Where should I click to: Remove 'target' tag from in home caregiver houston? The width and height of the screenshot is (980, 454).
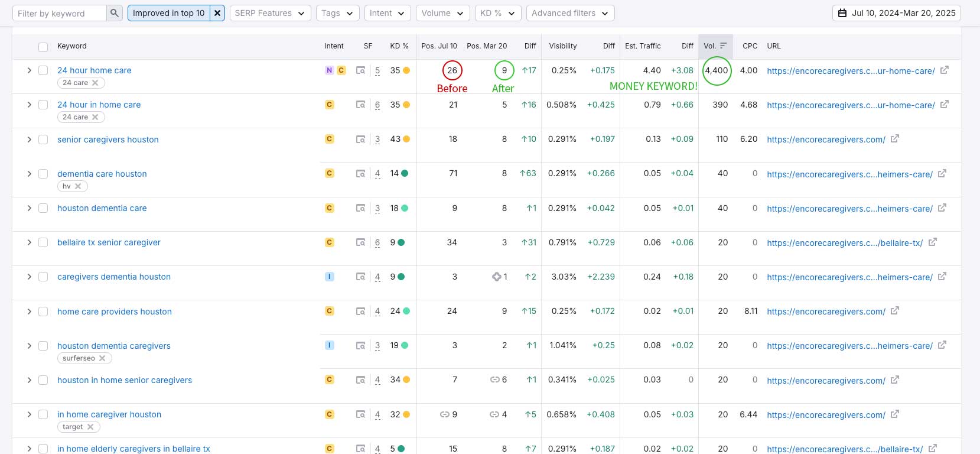pyautogui.click(x=90, y=427)
